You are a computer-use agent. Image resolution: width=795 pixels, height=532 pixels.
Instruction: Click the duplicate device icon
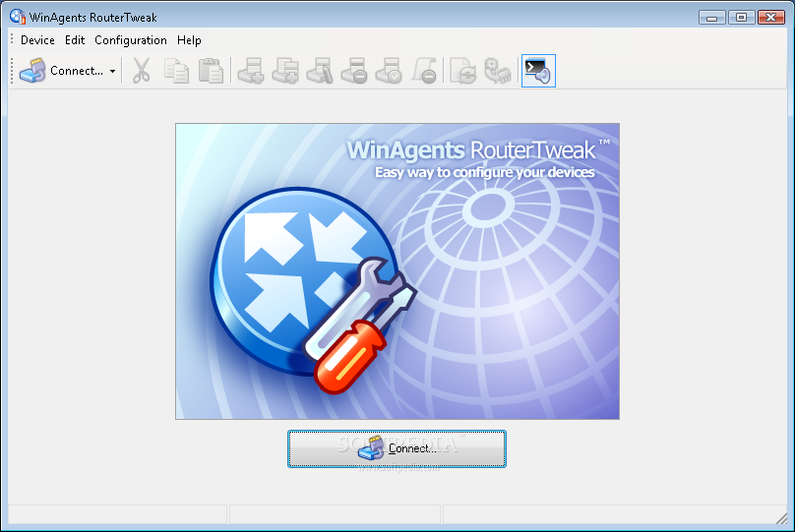click(x=285, y=71)
